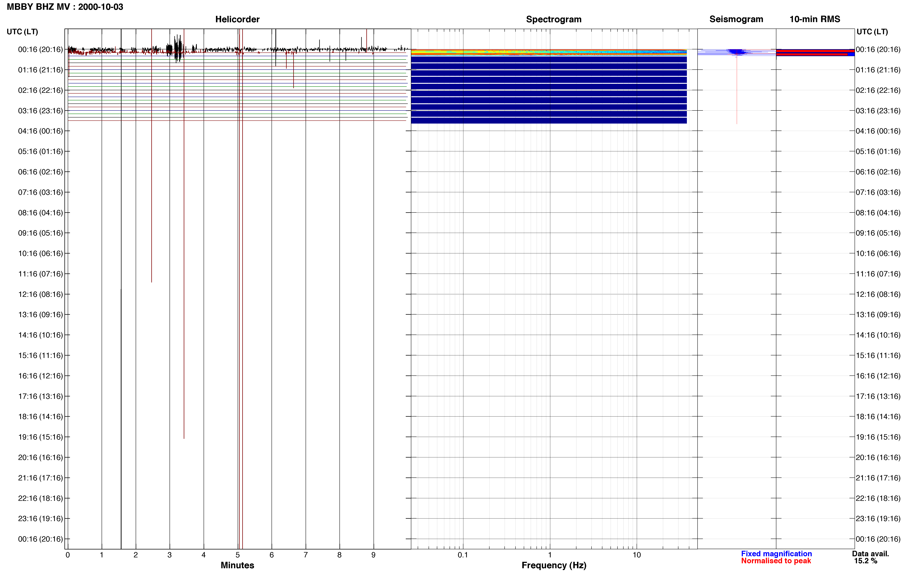This screenshot has height=578, width=924.
Task: Click the right axis label 12:16 (08:16)
Action: tap(878, 294)
